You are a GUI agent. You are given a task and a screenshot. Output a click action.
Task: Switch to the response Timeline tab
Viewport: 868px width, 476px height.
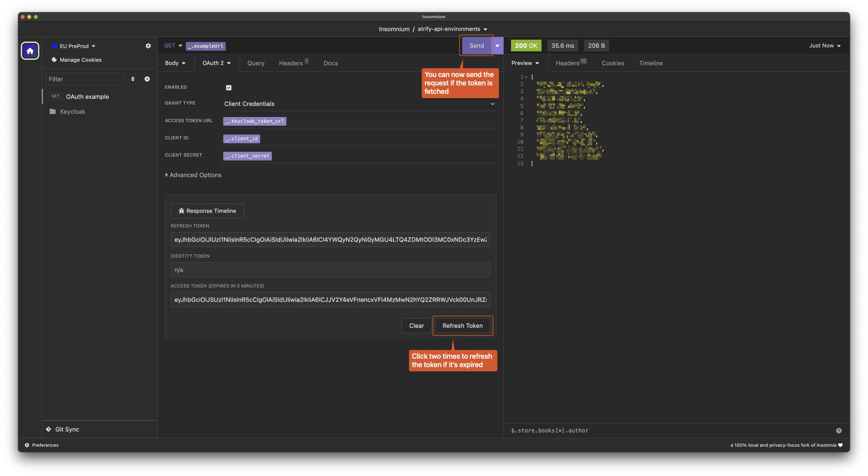click(650, 63)
